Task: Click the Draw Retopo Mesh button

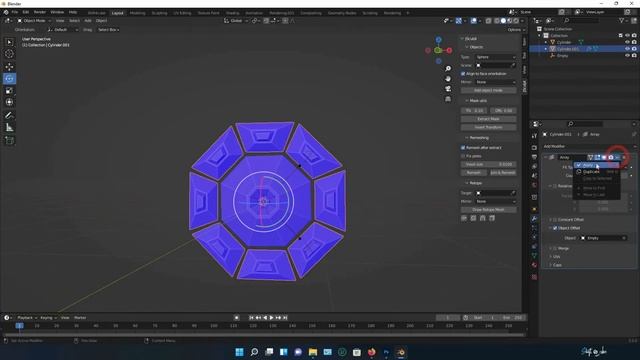Action: point(489,210)
